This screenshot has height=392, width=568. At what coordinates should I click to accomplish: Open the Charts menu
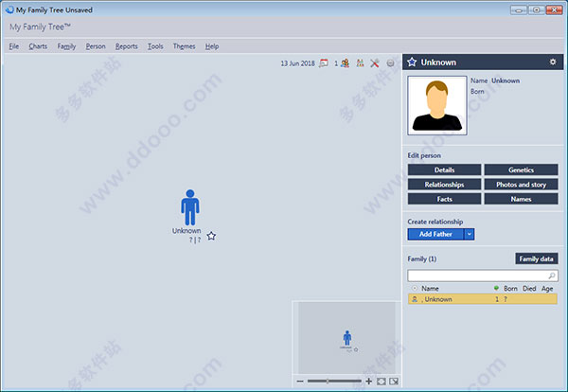tap(38, 45)
